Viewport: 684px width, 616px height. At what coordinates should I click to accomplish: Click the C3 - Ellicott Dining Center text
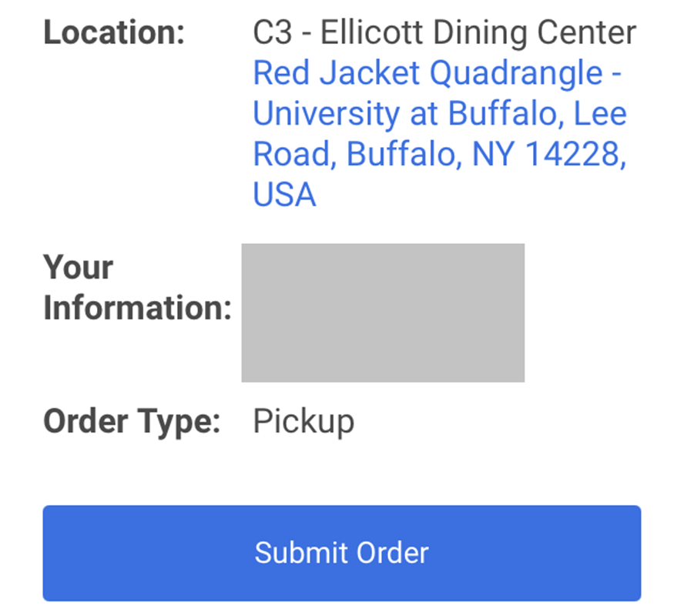click(444, 32)
